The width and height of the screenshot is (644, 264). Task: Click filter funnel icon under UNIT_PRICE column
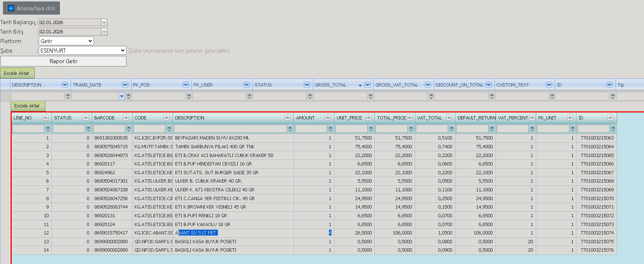[371, 129]
